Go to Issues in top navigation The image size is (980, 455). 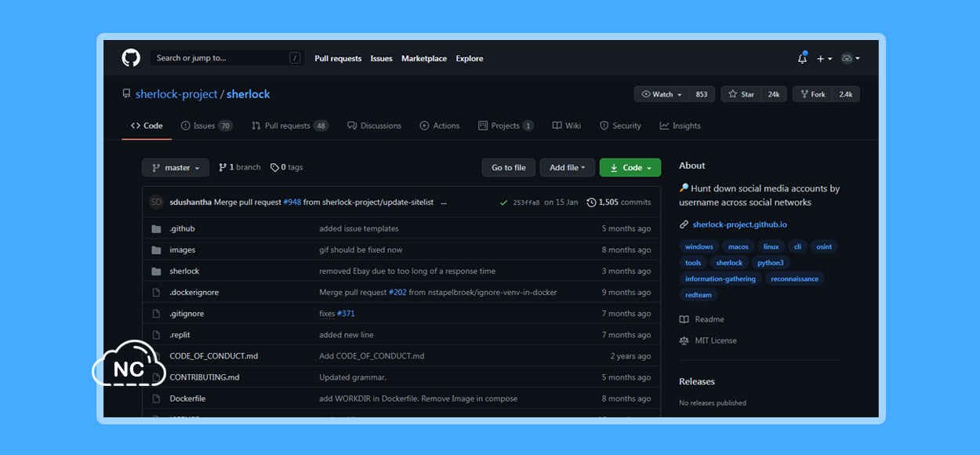coord(382,59)
